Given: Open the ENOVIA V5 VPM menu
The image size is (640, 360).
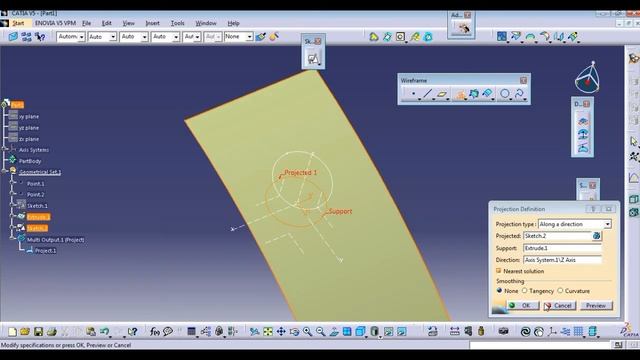Looking at the screenshot, I should [x=56, y=23].
